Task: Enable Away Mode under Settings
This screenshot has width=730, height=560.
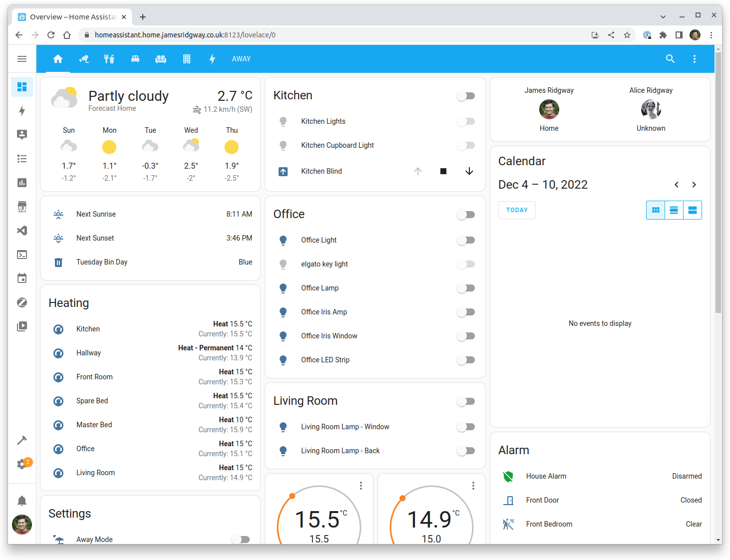Action: coord(241,539)
